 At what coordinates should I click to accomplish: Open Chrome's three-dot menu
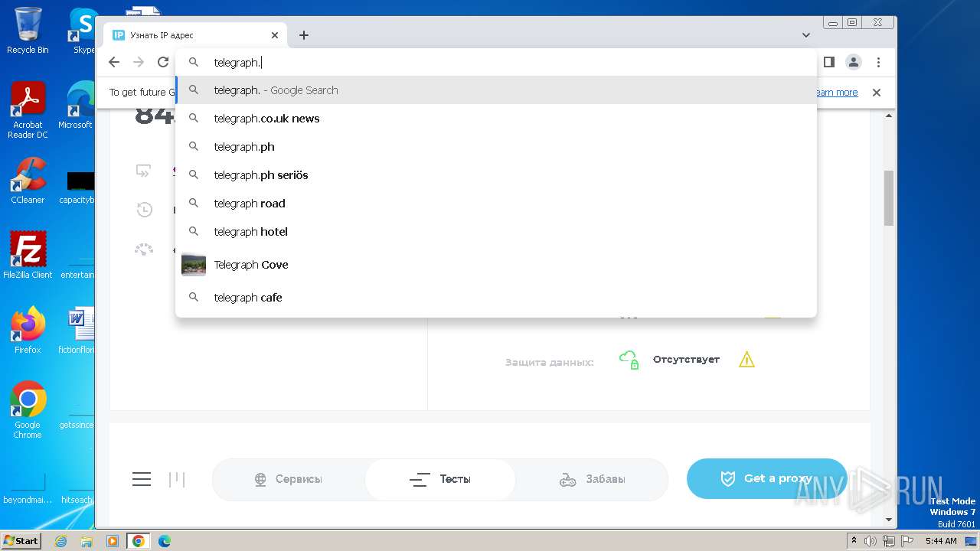[878, 62]
